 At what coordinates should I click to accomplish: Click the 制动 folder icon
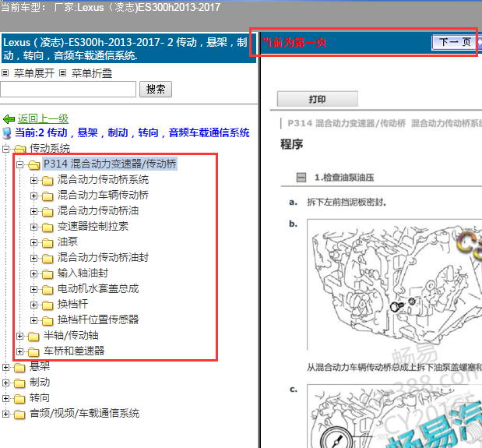tap(19, 383)
